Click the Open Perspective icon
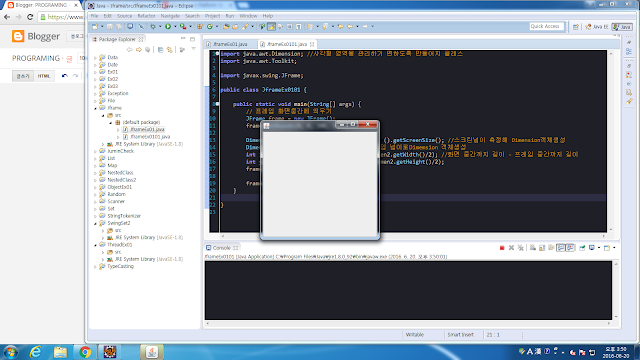The image size is (640, 360). click(x=576, y=27)
